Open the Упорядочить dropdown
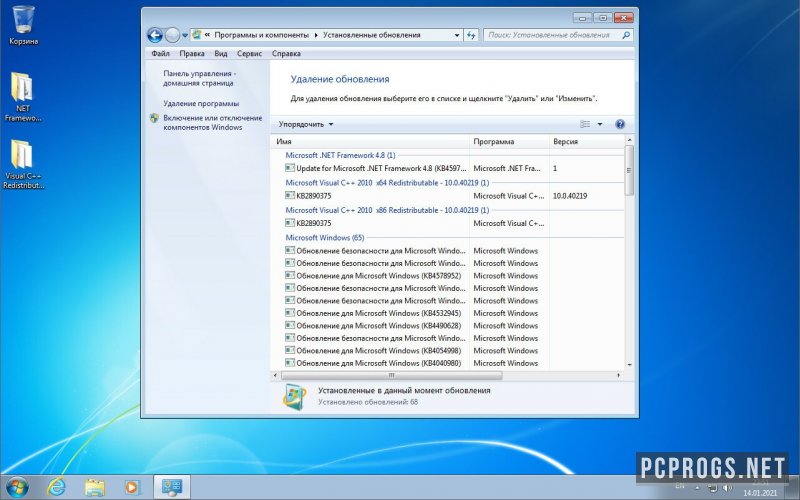This screenshot has width=800, height=500. click(x=306, y=124)
